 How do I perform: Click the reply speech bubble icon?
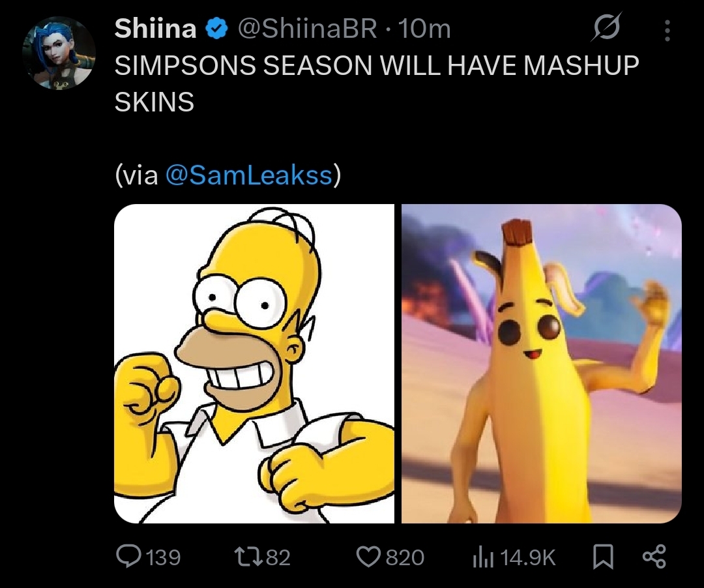[127, 556]
